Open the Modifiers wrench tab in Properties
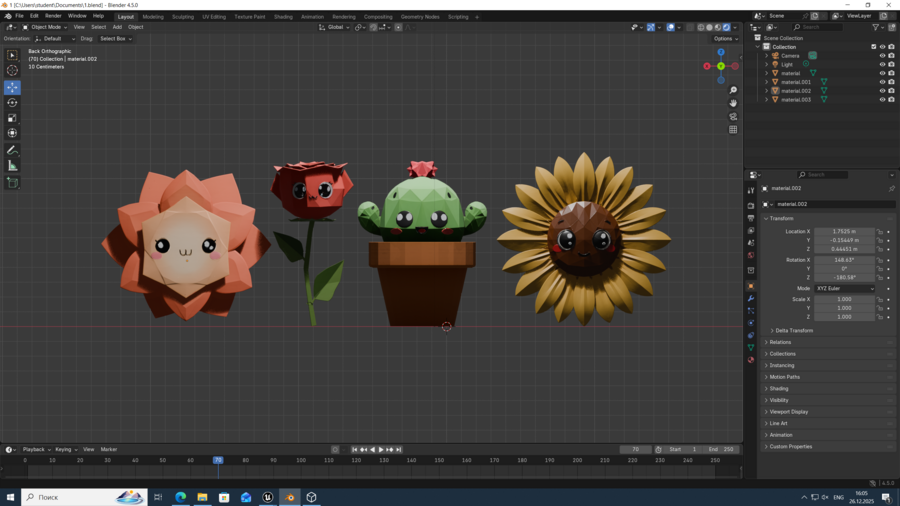 click(751, 298)
